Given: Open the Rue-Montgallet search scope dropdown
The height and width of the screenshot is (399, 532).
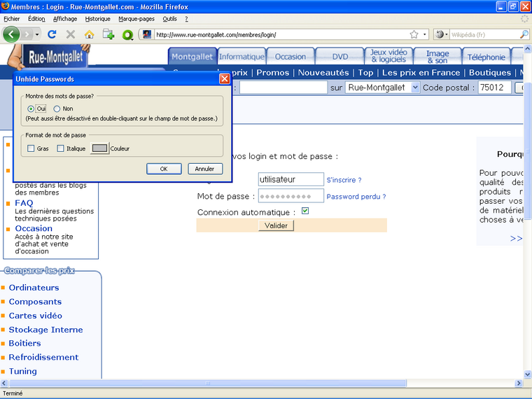Looking at the screenshot, I should tap(382, 87).
